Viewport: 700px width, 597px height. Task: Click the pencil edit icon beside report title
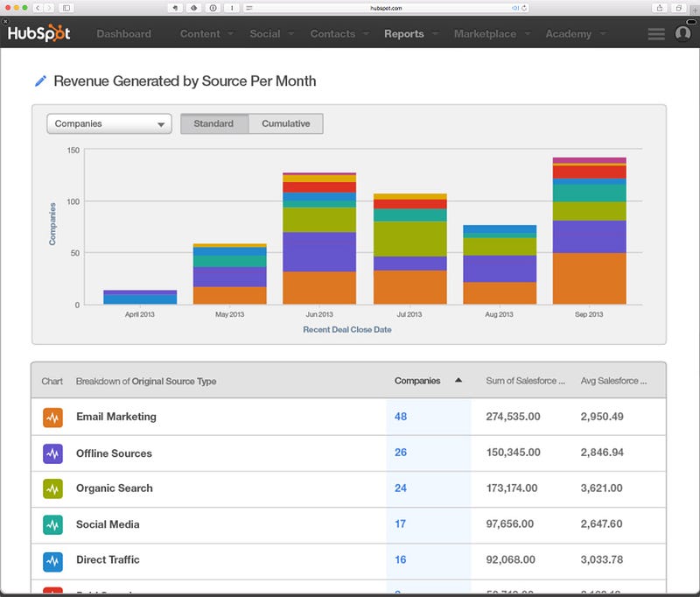point(40,81)
